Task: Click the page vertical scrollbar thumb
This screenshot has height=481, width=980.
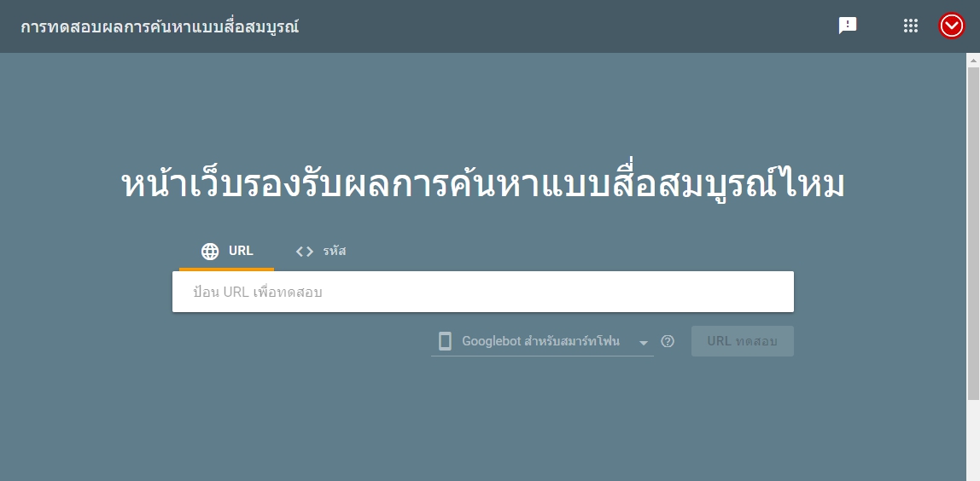Action: [973, 233]
